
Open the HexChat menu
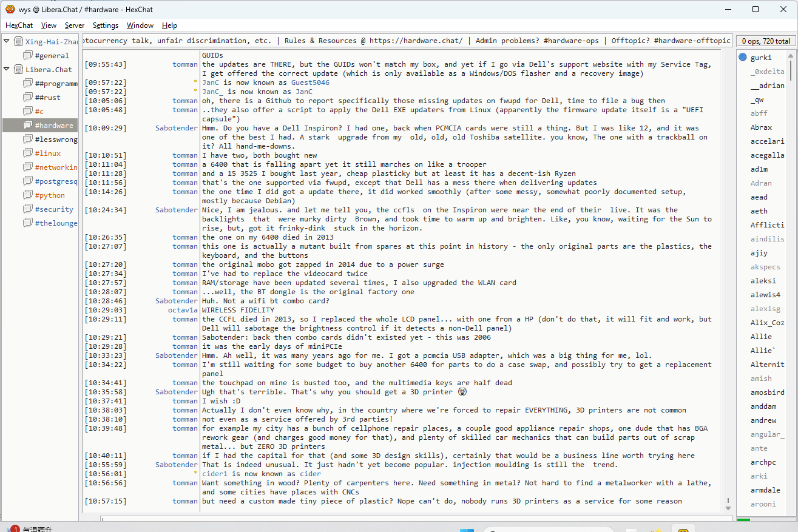coord(19,25)
